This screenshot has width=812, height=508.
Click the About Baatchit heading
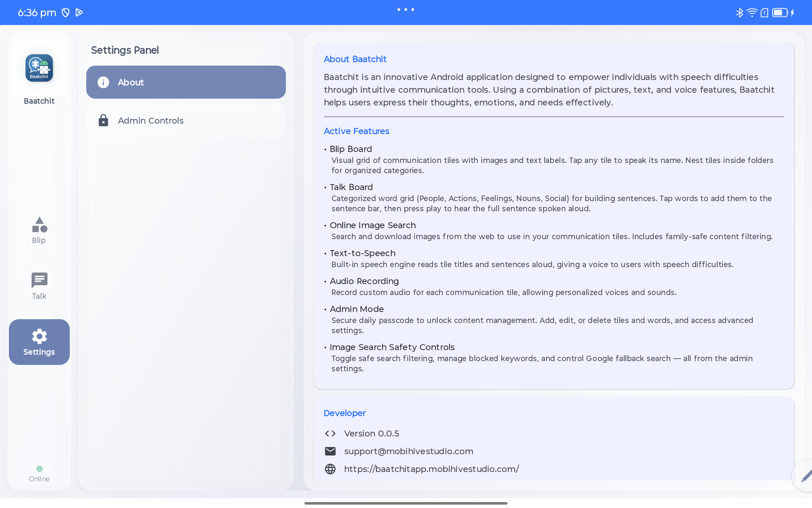pos(355,59)
